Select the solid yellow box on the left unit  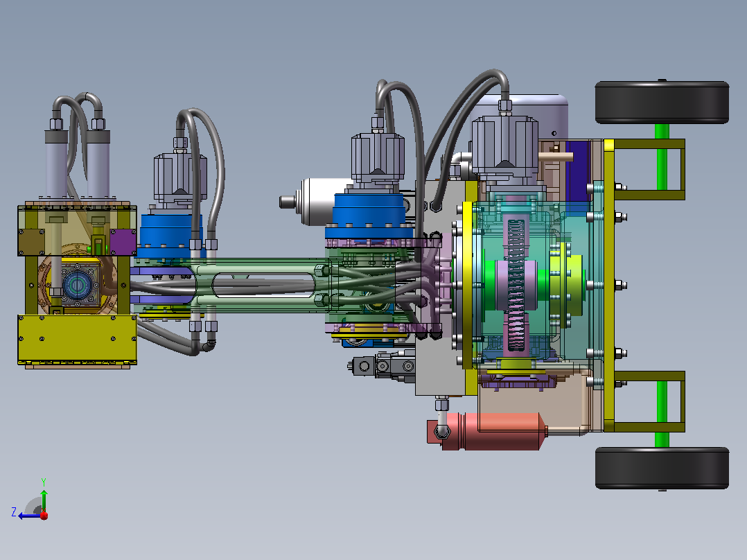pyautogui.click(x=77, y=340)
